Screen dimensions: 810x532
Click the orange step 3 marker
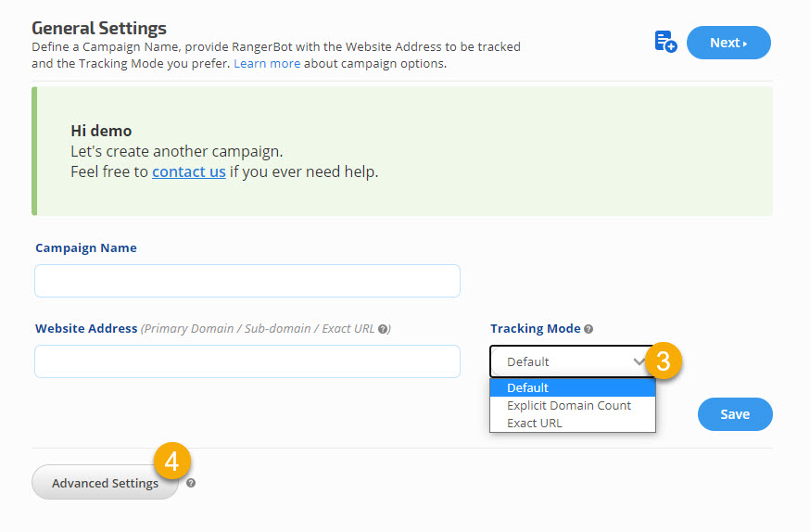click(x=663, y=361)
